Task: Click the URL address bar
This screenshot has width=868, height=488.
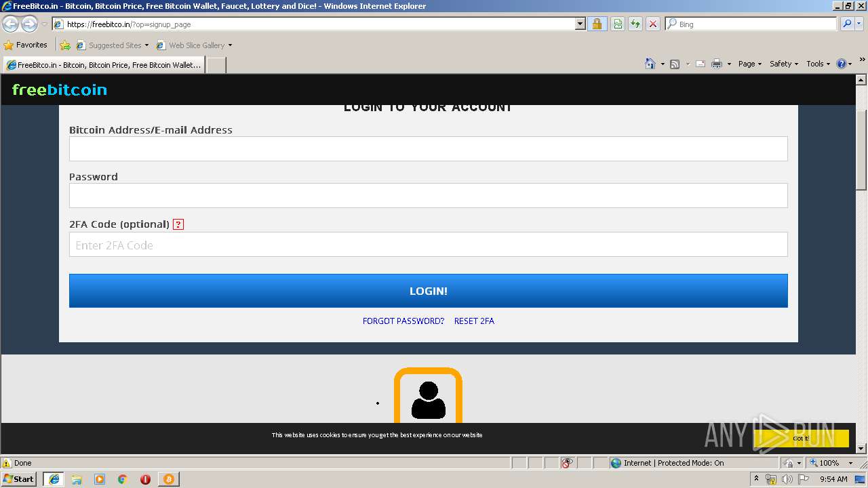Action: click(319, 24)
